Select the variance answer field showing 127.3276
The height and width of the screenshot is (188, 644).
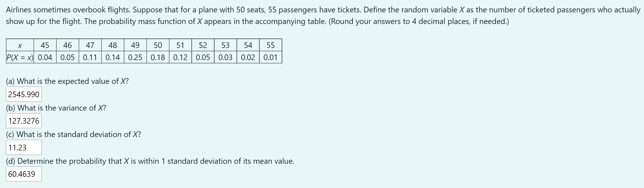[24, 121]
